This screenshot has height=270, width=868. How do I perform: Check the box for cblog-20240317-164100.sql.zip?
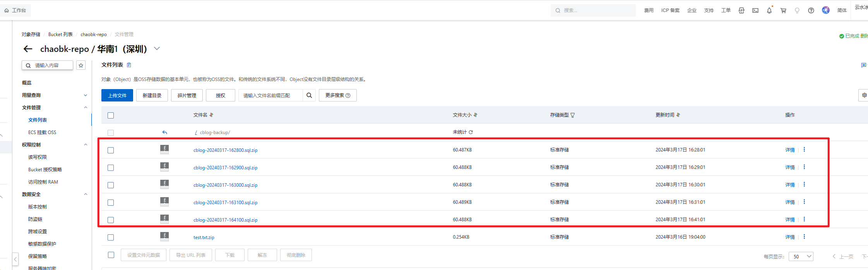[111, 220]
